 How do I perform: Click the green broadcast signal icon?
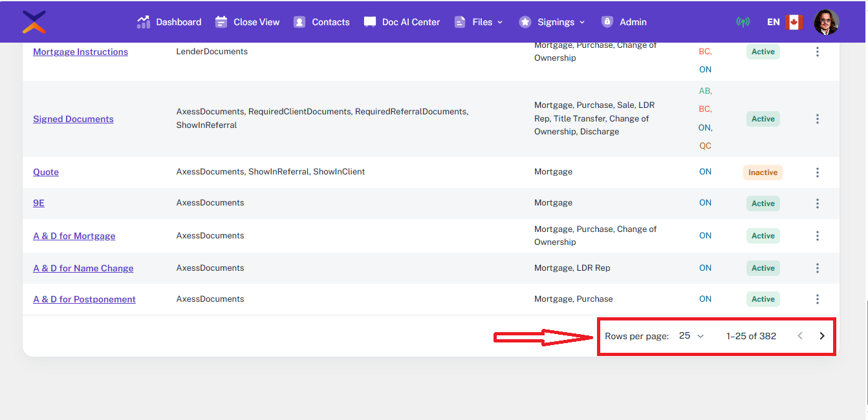point(743,22)
